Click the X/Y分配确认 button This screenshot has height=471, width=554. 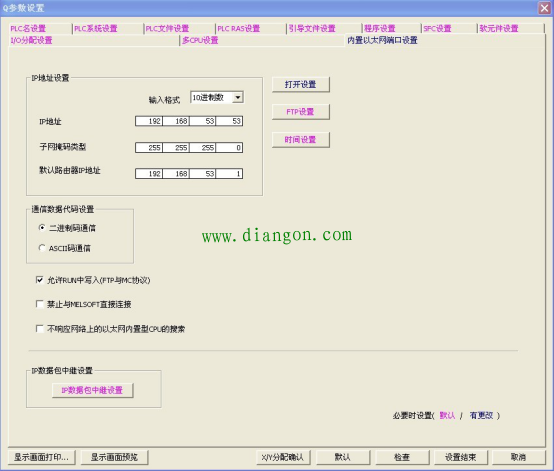click(283, 457)
